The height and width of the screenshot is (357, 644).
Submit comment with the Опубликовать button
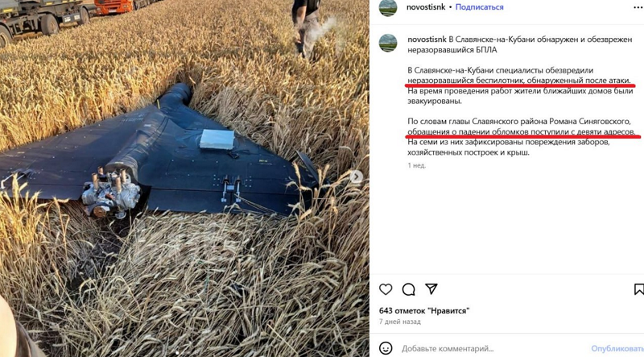coord(617,348)
